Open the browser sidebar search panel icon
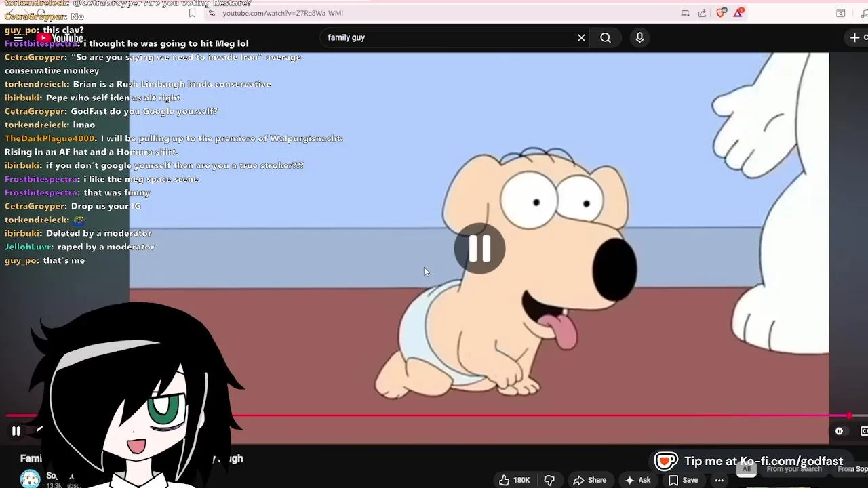 click(840, 13)
